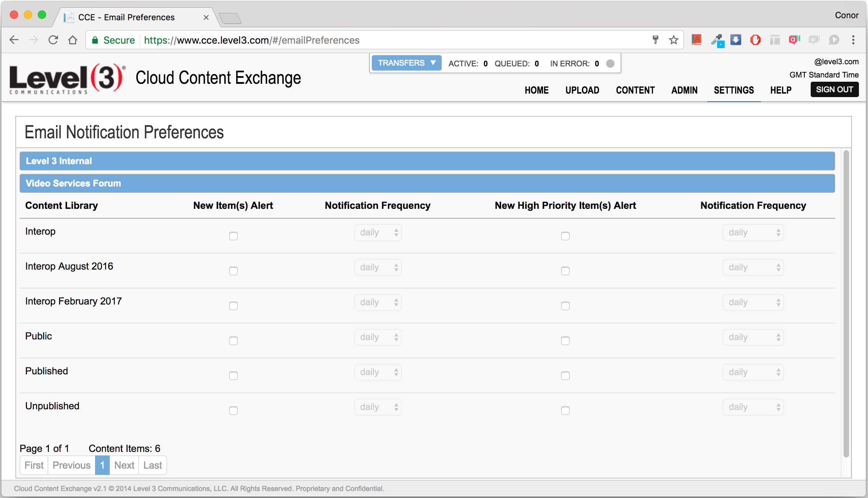Open the UPLOAD menu

(x=582, y=90)
